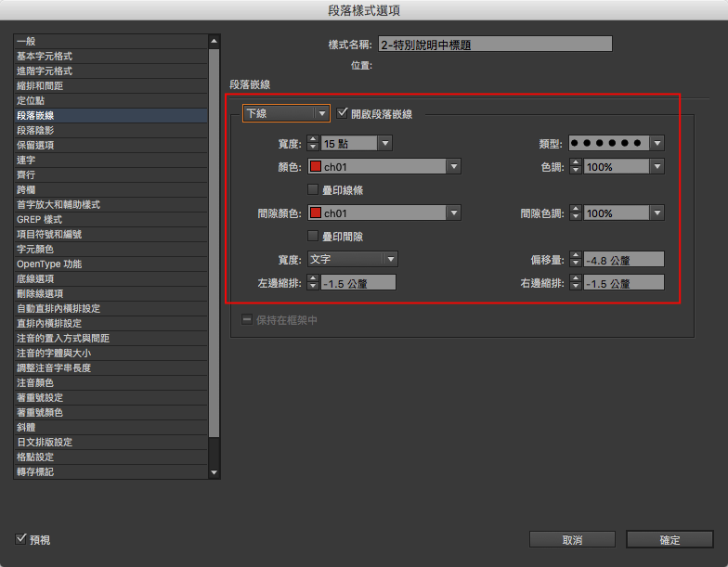Select 轉存標記 category

point(110,471)
